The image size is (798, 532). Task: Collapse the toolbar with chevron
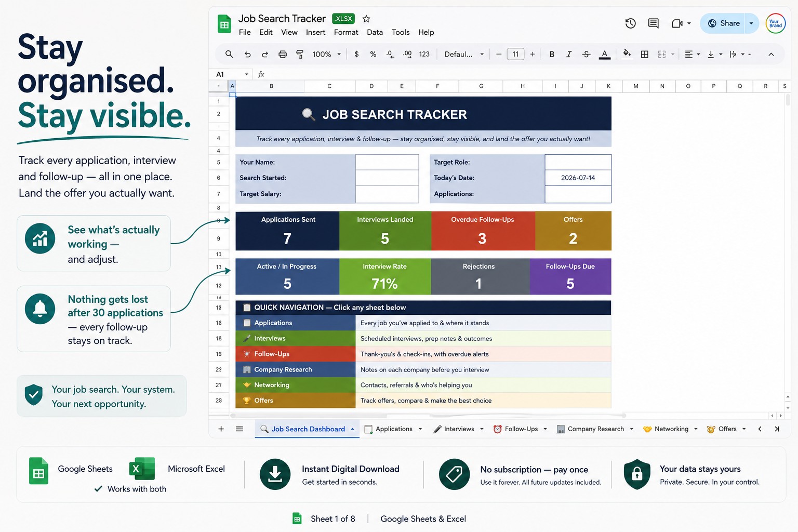771,54
